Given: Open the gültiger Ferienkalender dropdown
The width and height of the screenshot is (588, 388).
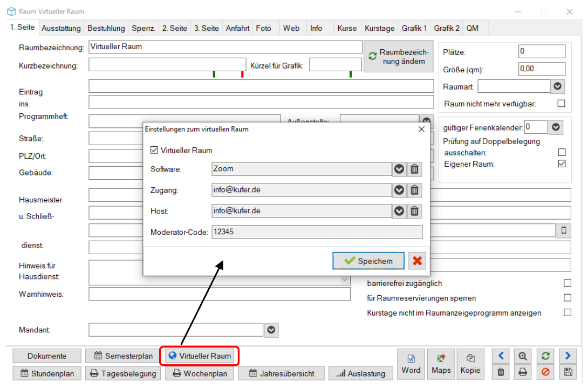Looking at the screenshot, I should (556, 127).
